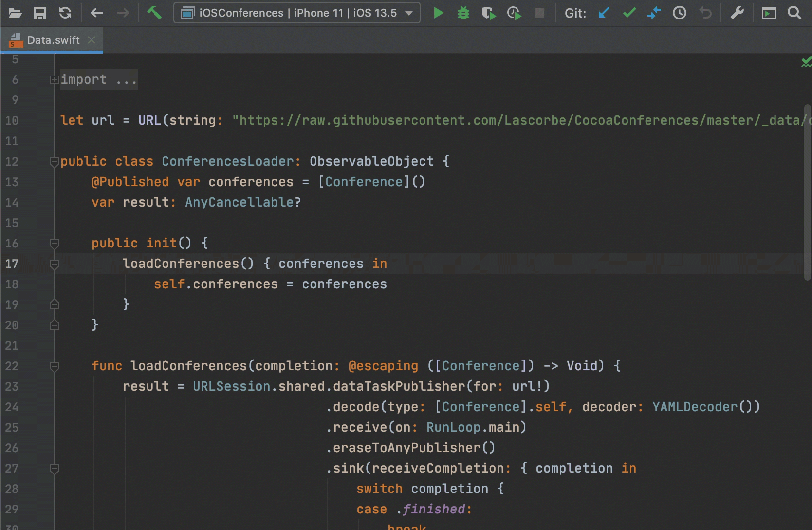Show Git history with the clock icon

pos(680,13)
